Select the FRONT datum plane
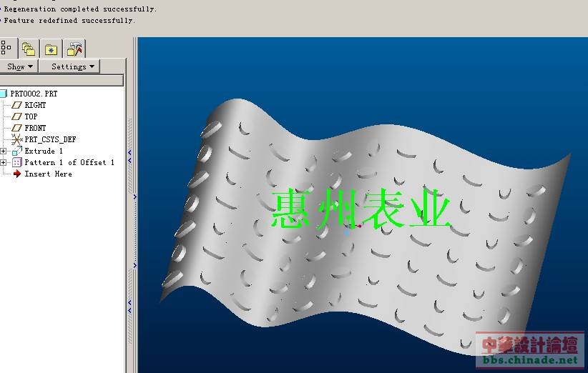The image size is (588, 373). 35,128
